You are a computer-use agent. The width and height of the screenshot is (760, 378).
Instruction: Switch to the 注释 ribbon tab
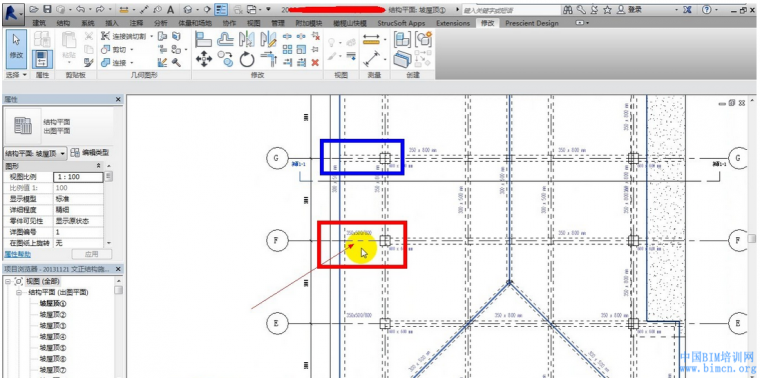coord(137,23)
